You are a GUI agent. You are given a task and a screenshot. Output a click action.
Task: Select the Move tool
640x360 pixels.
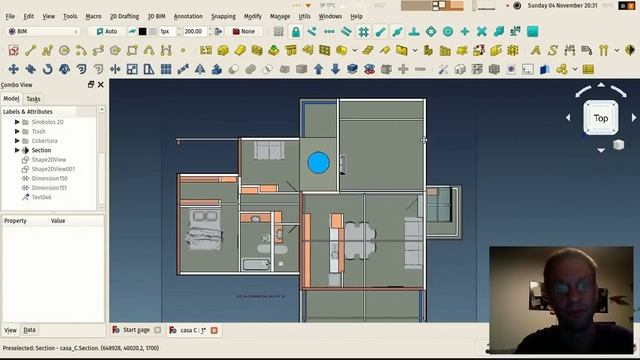point(13,69)
